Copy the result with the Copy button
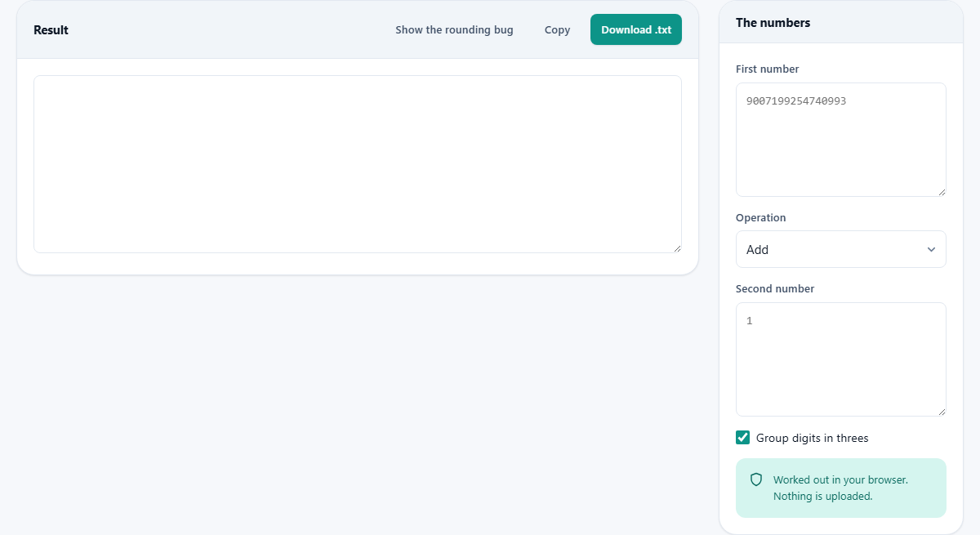This screenshot has width=980, height=535. pos(558,29)
